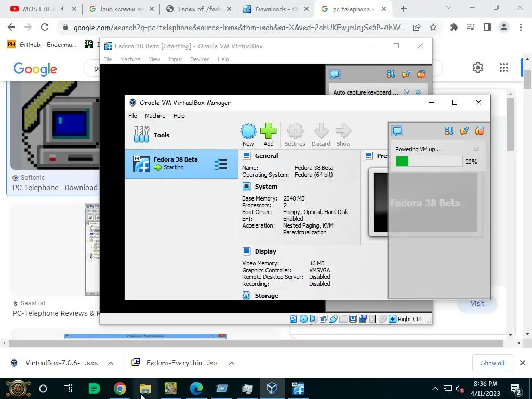Open a new Chrome tab
The width and height of the screenshot is (532, 399).
(x=403, y=9)
